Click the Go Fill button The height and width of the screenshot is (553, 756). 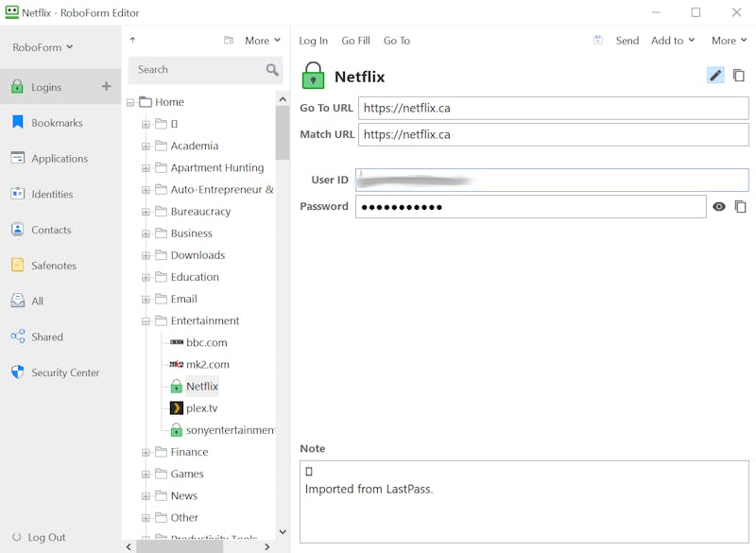pos(356,41)
